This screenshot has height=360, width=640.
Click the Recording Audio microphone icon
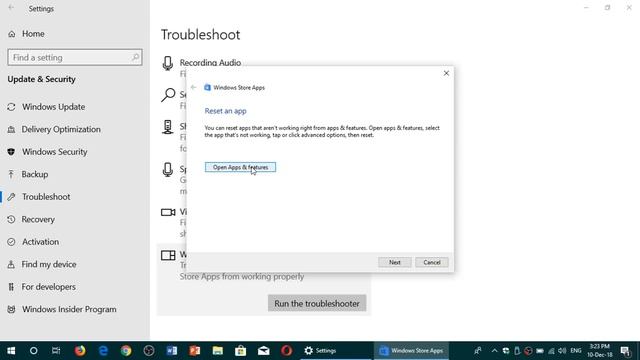coord(168,63)
